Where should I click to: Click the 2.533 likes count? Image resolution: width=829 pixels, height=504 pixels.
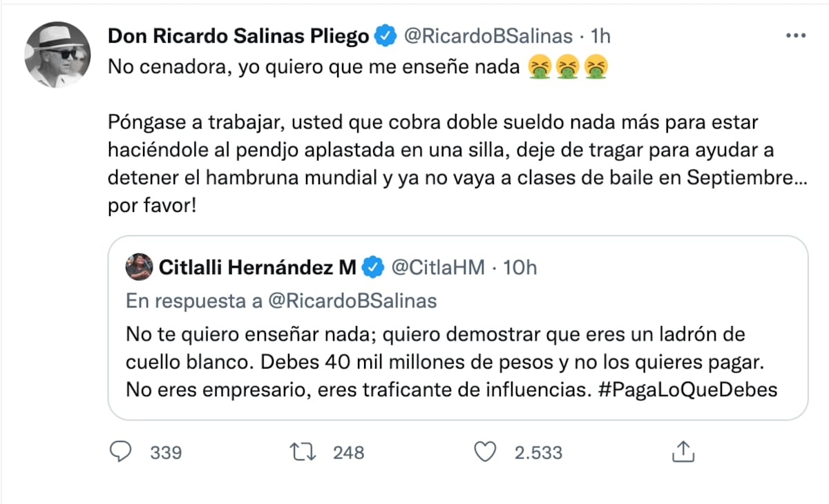(x=538, y=452)
